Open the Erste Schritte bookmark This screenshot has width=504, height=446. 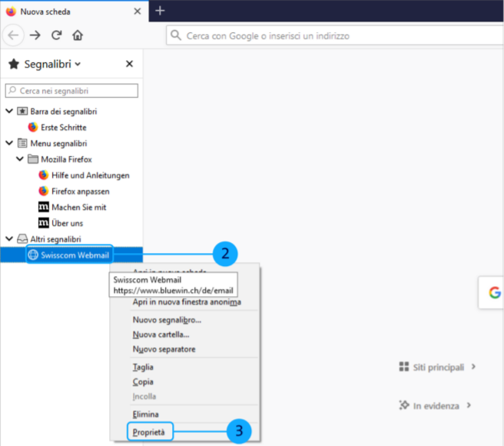point(62,128)
